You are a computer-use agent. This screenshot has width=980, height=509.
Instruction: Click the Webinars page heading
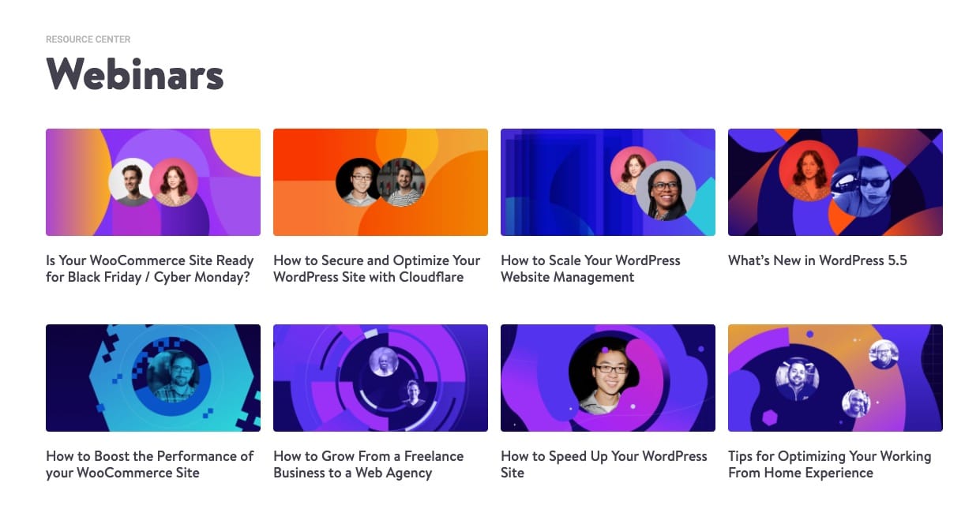tap(135, 75)
